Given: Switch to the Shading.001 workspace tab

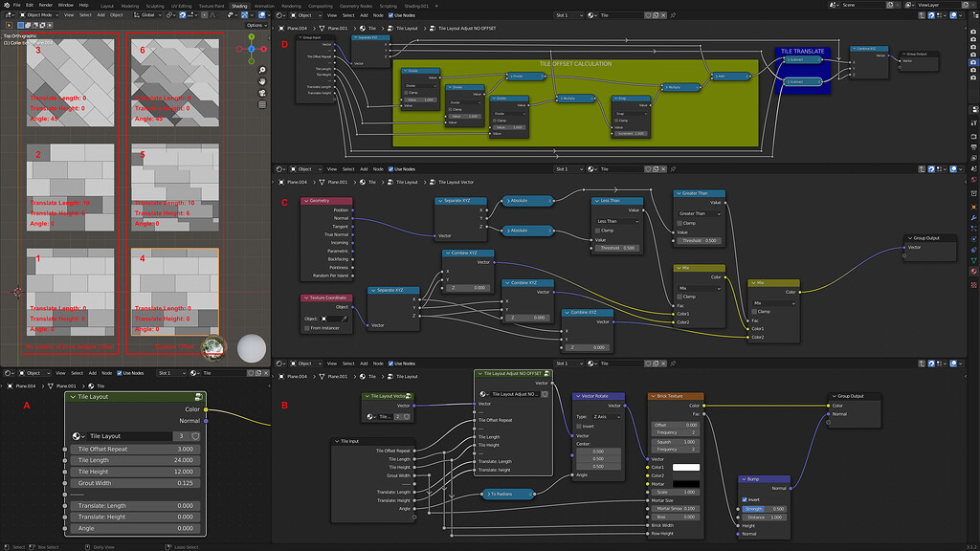Looking at the screenshot, I should [416, 6].
